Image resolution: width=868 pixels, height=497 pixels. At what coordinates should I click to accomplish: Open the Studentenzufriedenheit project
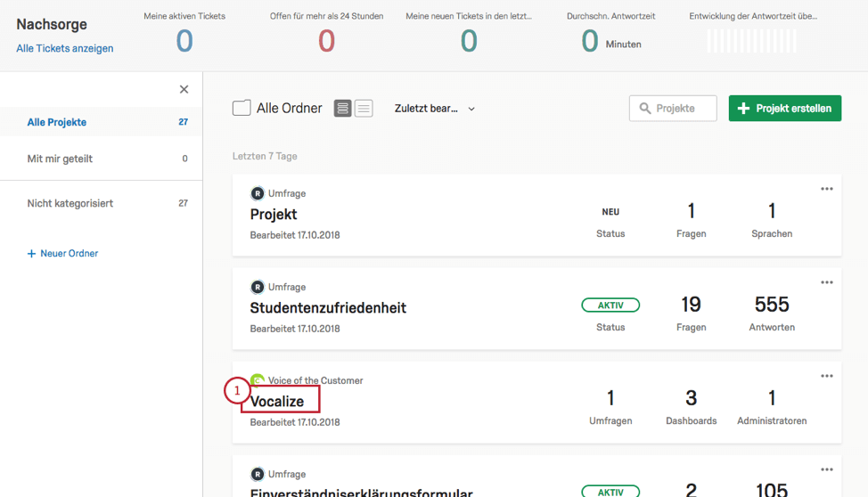pos(328,307)
